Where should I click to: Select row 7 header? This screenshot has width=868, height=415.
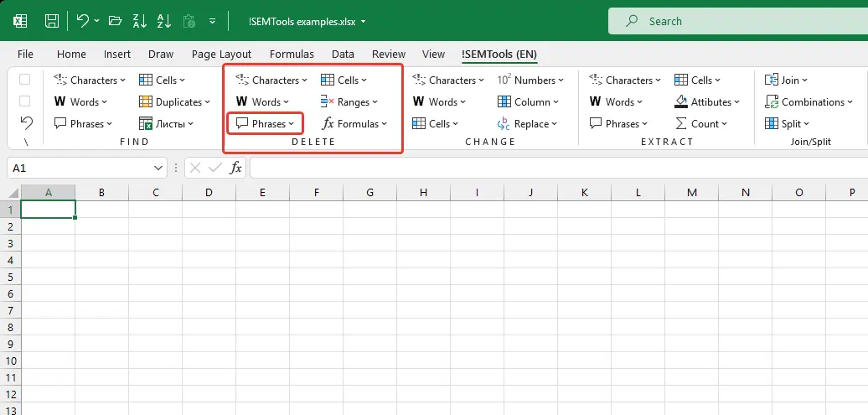click(10, 310)
